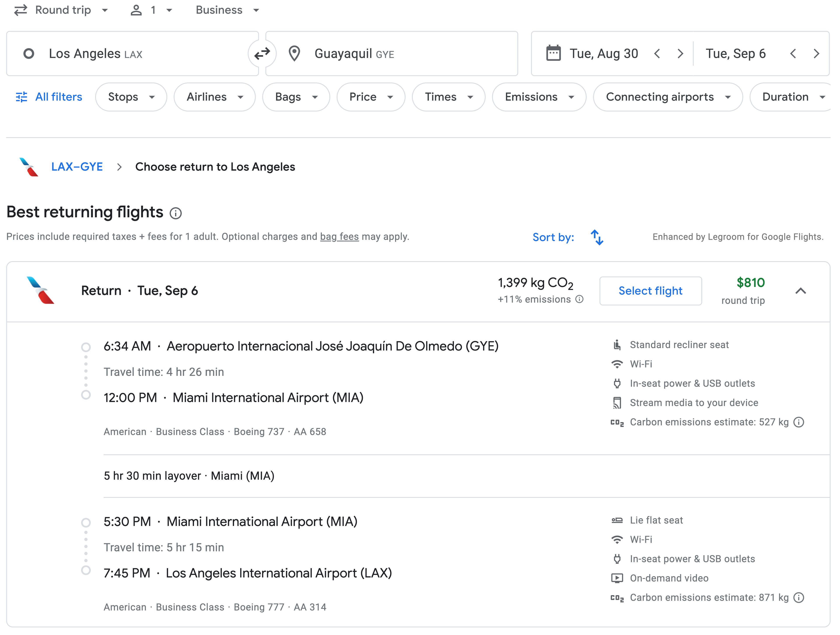Click the sort order arrows icon
840x635 pixels.
(597, 237)
